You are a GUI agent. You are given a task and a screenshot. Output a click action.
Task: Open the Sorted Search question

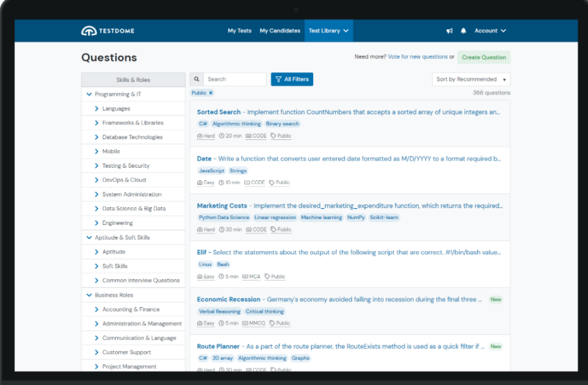[x=219, y=112]
